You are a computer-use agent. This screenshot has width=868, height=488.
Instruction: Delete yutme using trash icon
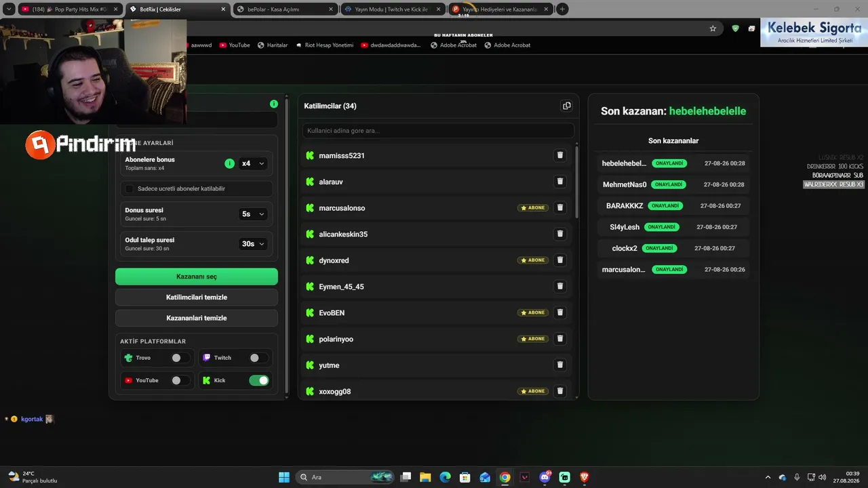(x=560, y=365)
